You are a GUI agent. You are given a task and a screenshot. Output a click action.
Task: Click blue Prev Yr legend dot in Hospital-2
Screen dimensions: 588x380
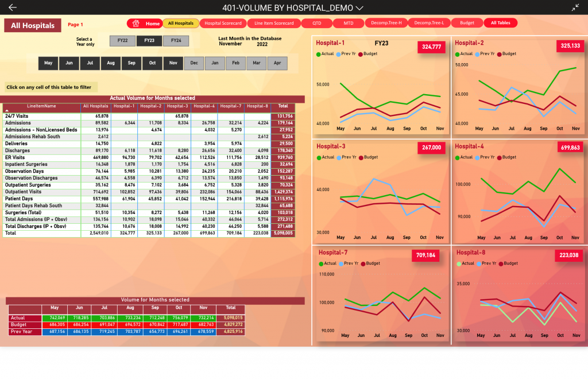(477, 54)
